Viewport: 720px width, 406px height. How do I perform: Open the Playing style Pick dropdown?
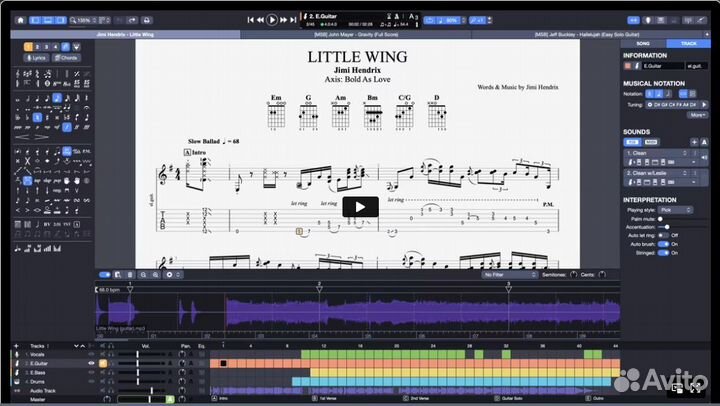coord(675,210)
